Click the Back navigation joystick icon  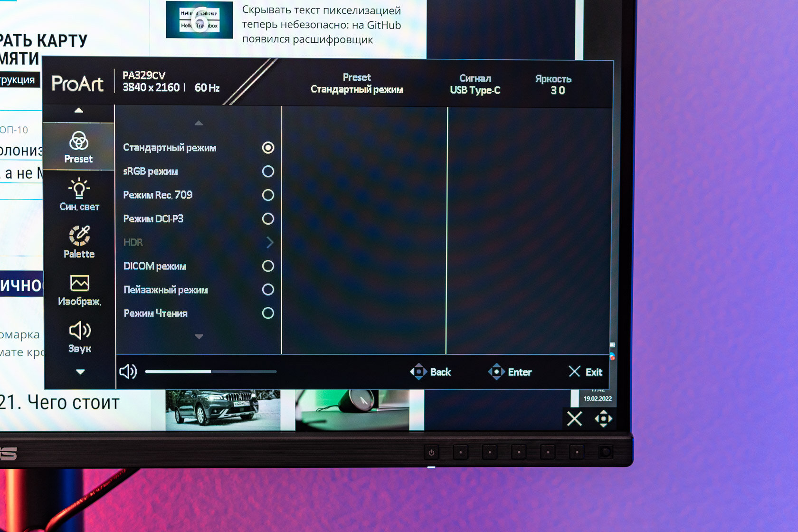pos(418,371)
